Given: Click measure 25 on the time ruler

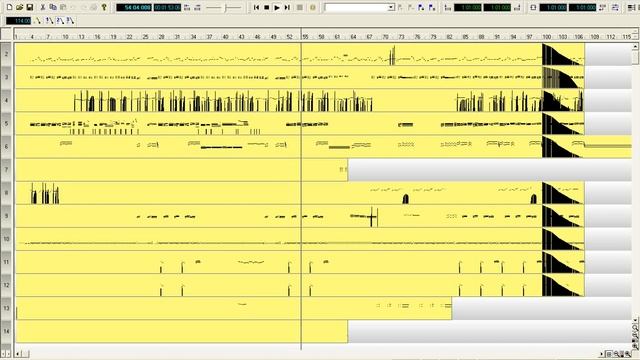Looking at the screenshot, I should (x=145, y=37).
